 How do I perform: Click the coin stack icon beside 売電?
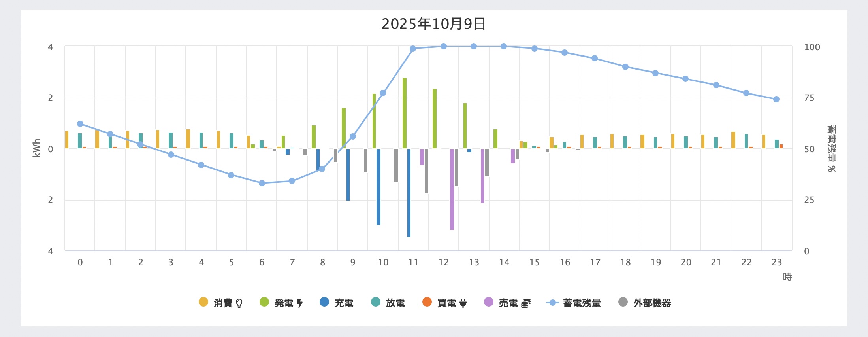click(x=525, y=303)
